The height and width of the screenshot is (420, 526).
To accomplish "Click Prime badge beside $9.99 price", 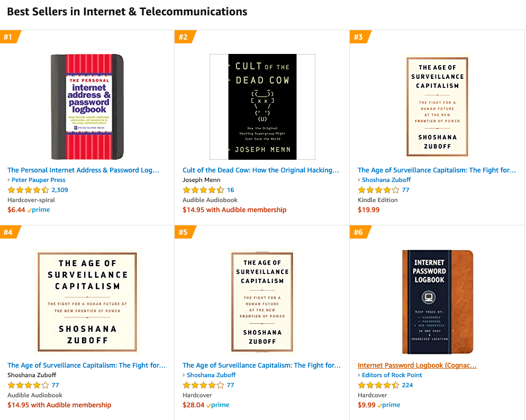I will 389,405.
